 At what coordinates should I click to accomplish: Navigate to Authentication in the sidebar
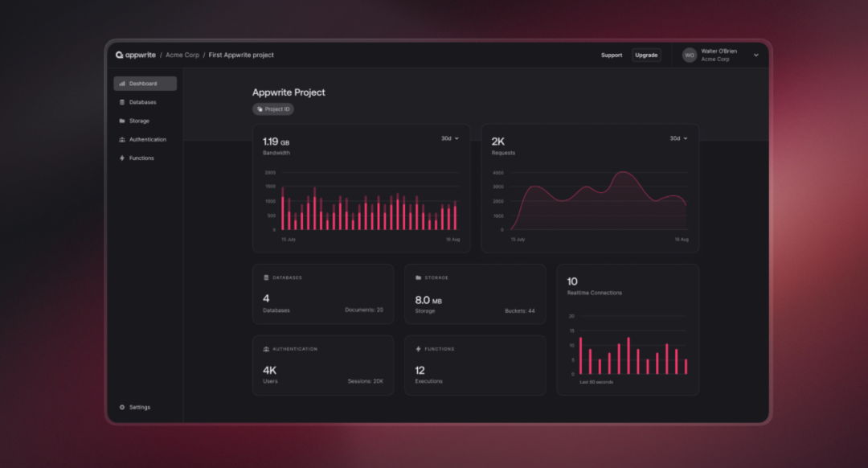coord(145,140)
